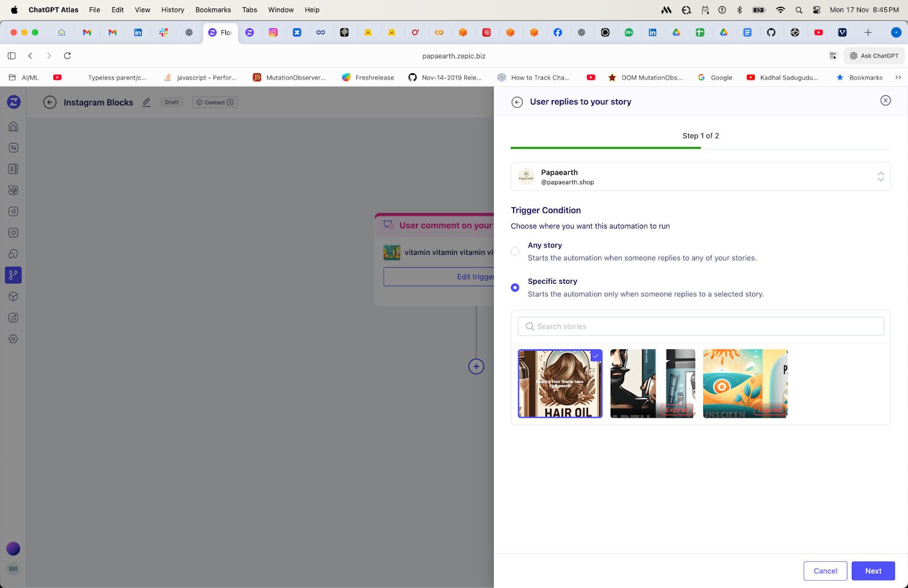The height and width of the screenshot is (588, 908).
Task: Click the Edit trigger button
Action: pyautogui.click(x=439, y=276)
